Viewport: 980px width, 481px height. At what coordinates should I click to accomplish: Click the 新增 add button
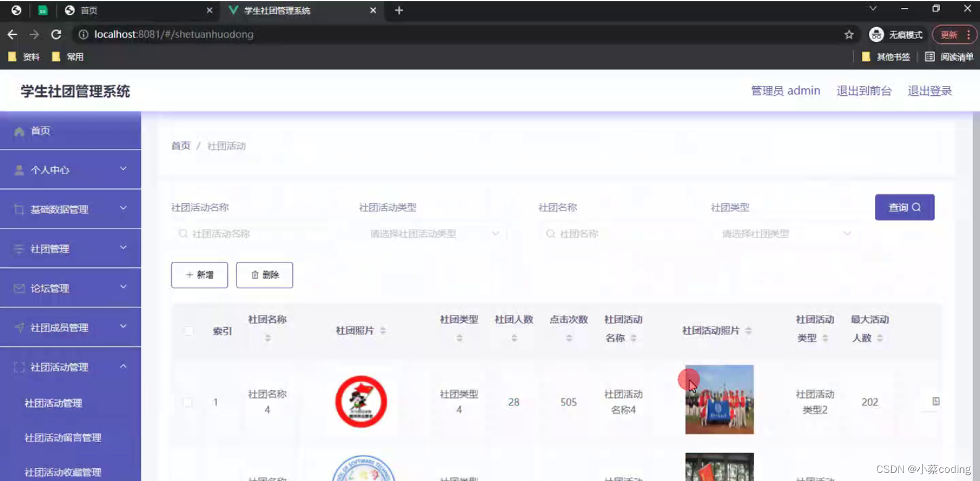tap(199, 275)
